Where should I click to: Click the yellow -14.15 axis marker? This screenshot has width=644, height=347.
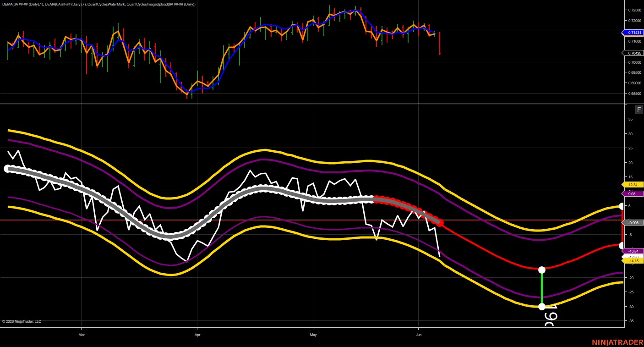pos(633,261)
